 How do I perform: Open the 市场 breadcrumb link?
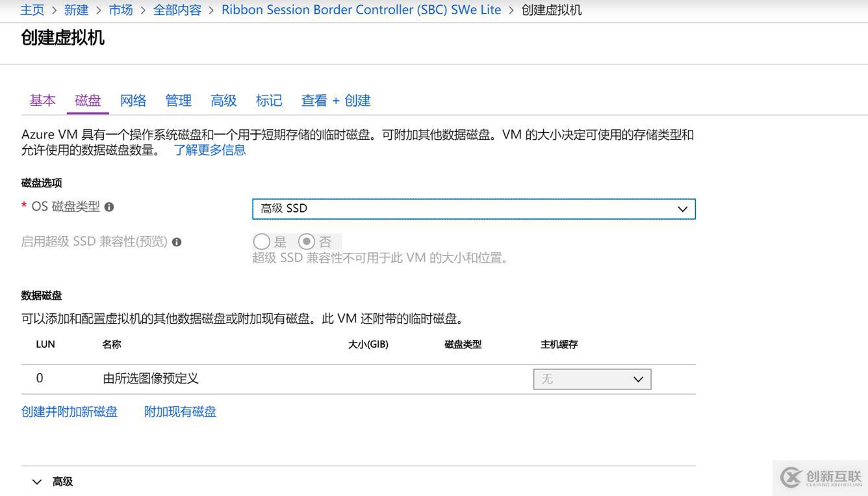[x=120, y=10]
